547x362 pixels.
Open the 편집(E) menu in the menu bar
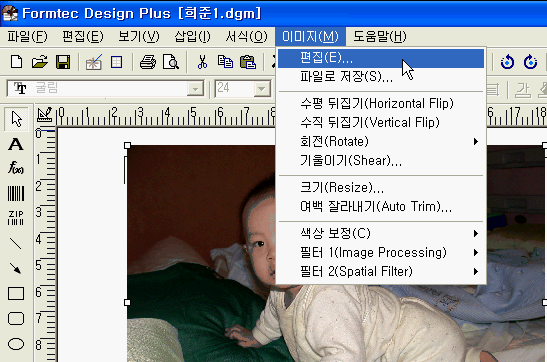tap(83, 36)
